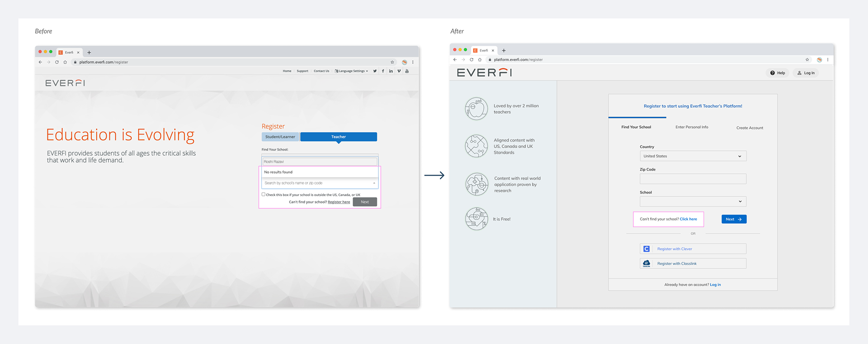This screenshot has height=344, width=868.
Task: Click the apple icon beside Loved by teachers
Action: pos(476,109)
